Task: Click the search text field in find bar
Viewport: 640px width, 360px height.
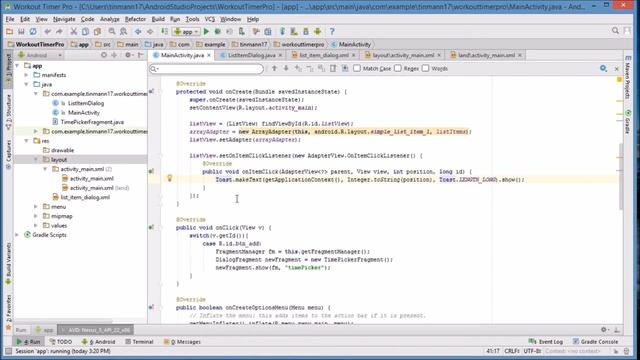Action: (207, 69)
